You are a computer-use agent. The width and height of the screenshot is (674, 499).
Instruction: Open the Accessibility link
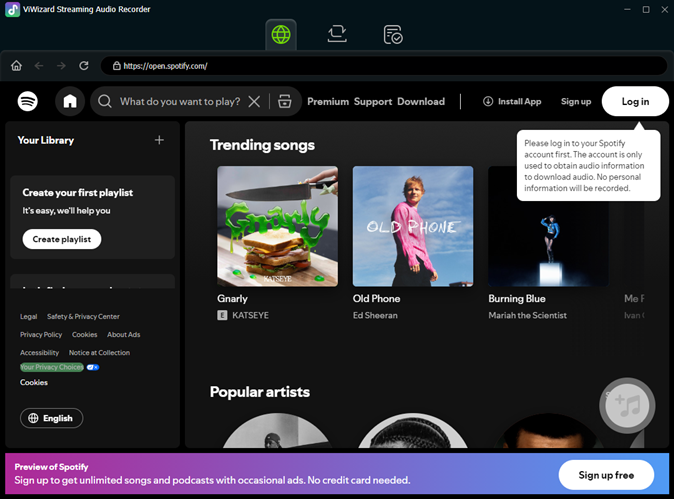pos(39,353)
